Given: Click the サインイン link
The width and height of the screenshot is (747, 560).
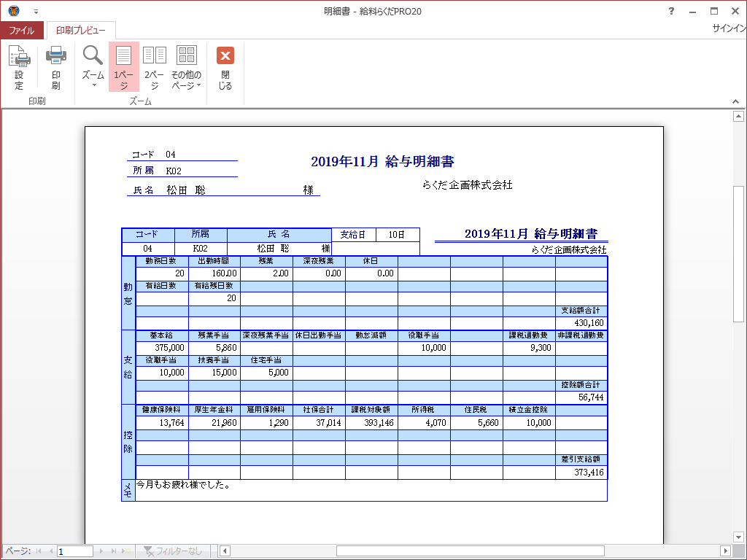Looking at the screenshot, I should tap(729, 28).
